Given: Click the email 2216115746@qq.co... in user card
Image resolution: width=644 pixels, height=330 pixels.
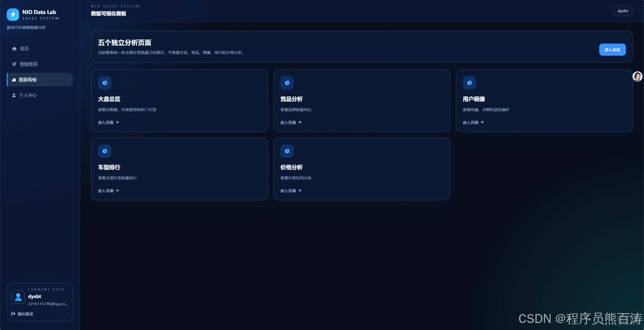Looking at the screenshot, I should pyautogui.click(x=48, y=304).
